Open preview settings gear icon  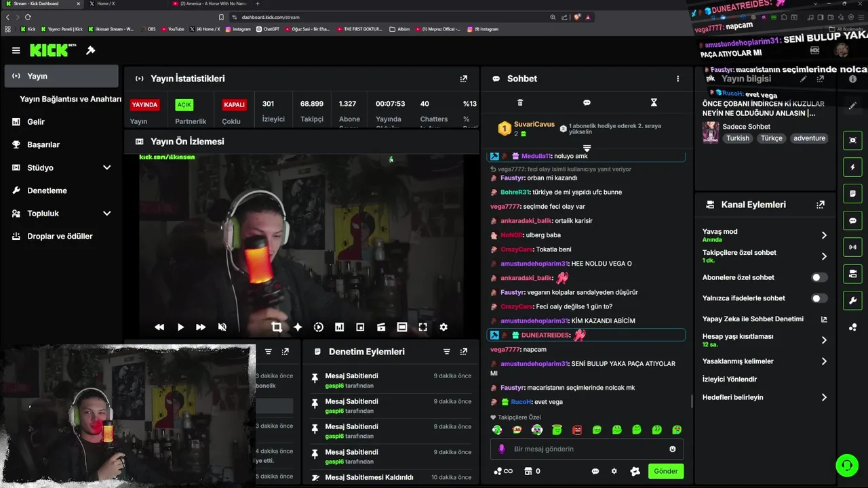point(443,327)
